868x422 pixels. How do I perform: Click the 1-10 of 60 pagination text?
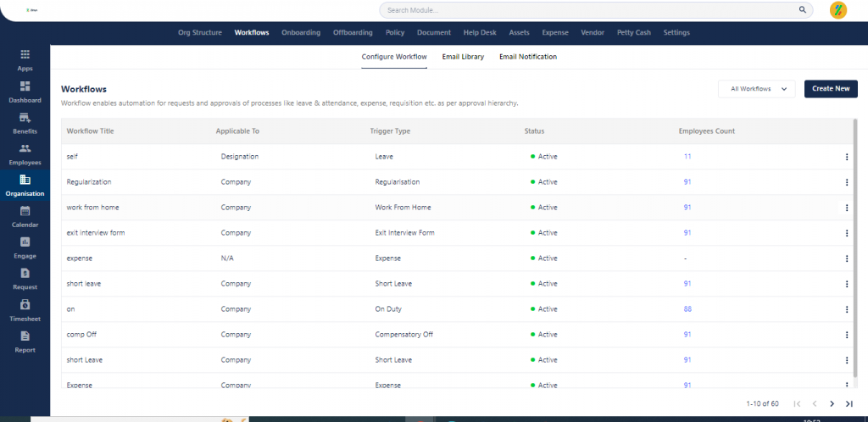[x=762, y=403]
